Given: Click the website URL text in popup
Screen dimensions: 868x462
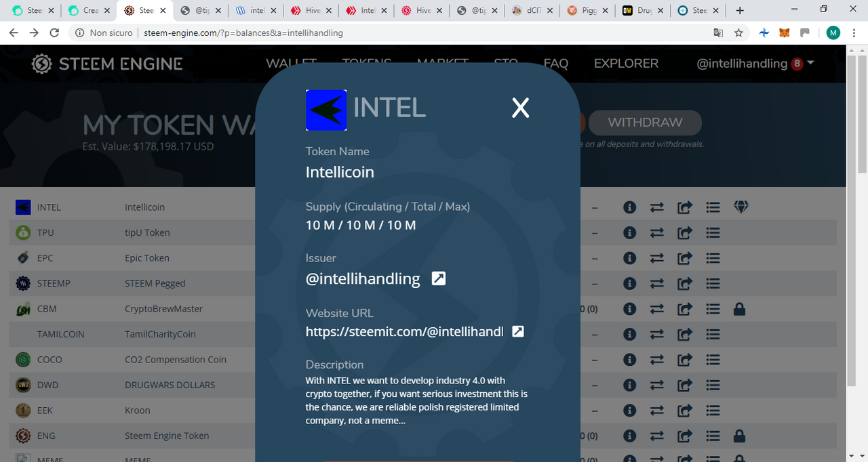Looking at the screenshot, I should click(405, 331).
